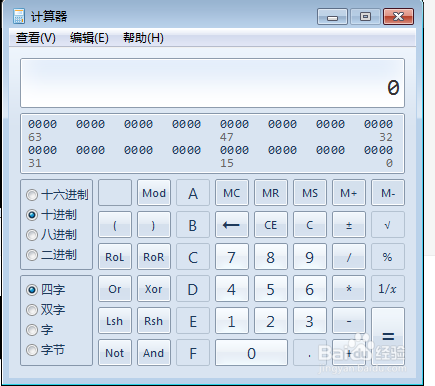This screenshot has height=386, width=435.
Task: Click the division slash button
Action: [349, 257]
